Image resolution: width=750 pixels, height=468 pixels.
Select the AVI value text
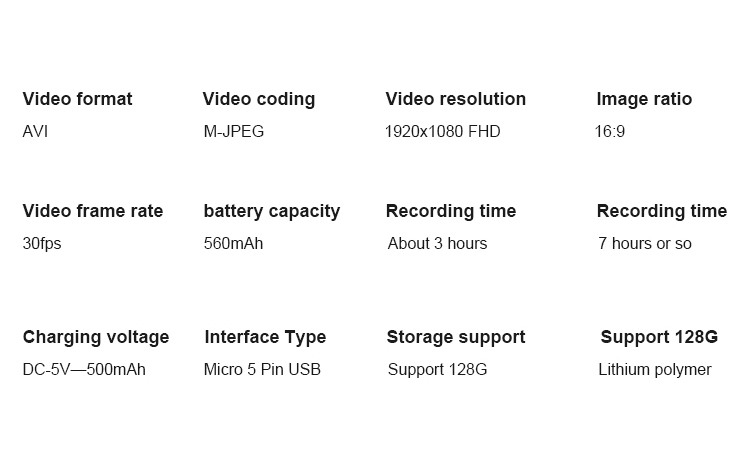35,132
